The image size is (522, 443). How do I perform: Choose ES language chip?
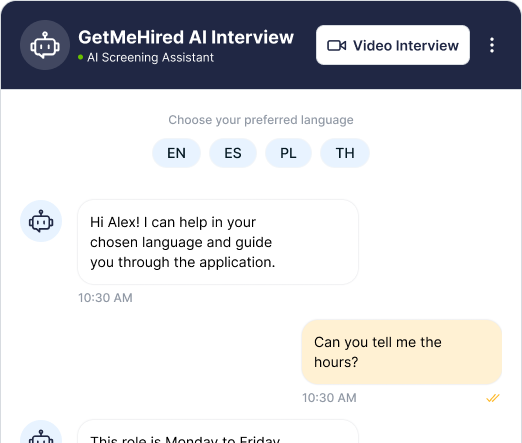[233, 153]
